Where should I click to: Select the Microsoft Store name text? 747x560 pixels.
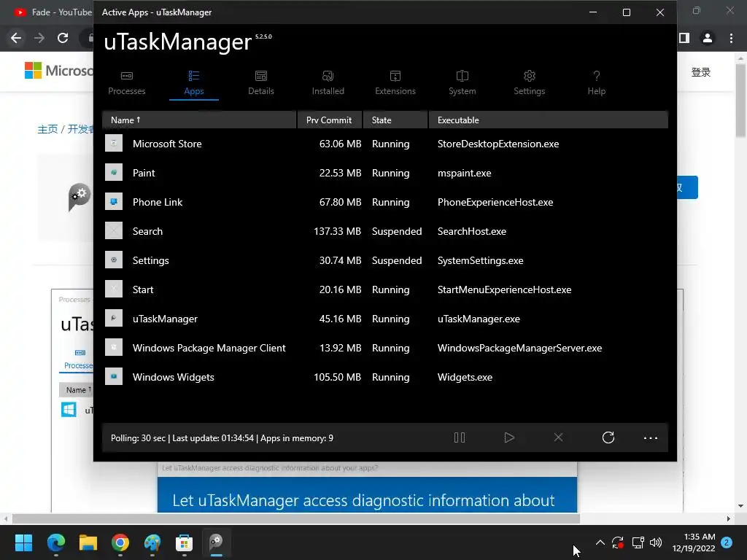pos(167,144)
